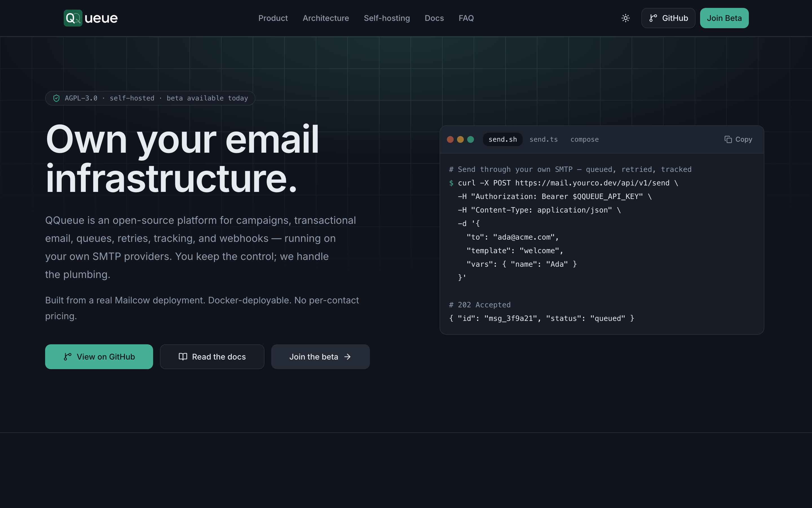Switch to the compose code tab
812x508 pixels.
(x=584, y=139)
